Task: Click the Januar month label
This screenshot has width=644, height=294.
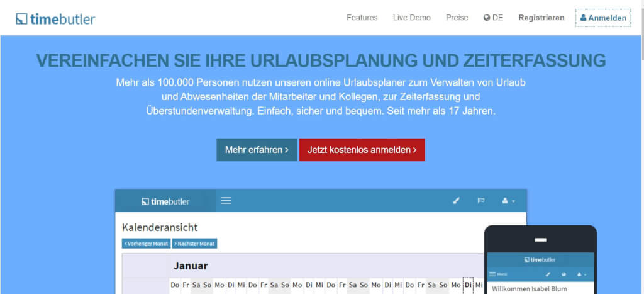Action: point(191,266)
